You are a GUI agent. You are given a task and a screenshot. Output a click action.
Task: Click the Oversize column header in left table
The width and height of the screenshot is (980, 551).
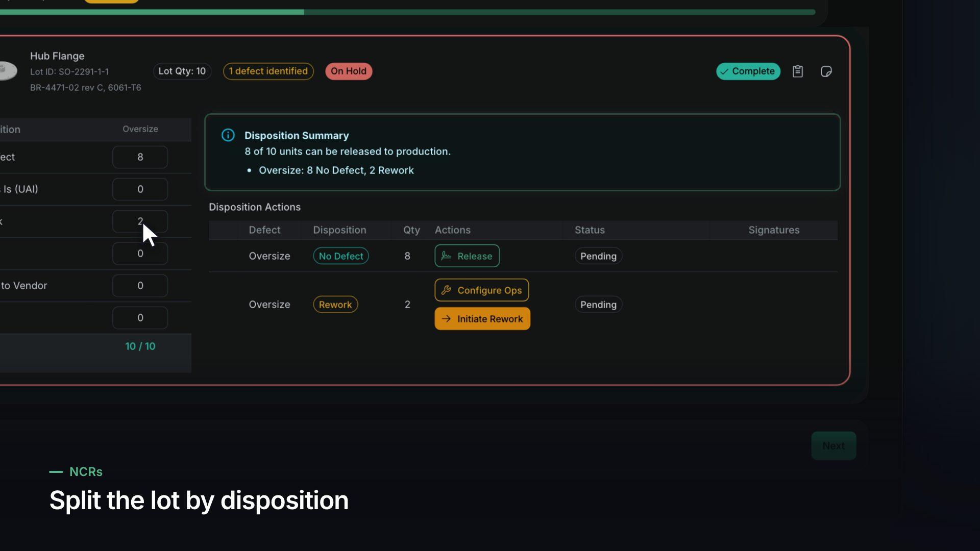140,129
